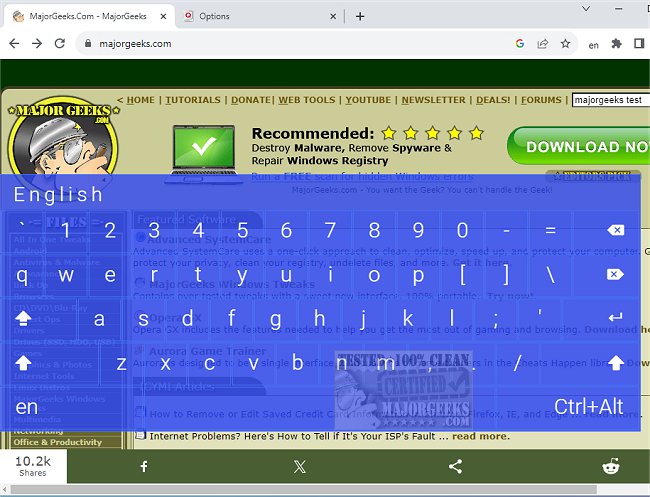Tap the forward slash key
Image resolution: width=650 pixels, height=497 pixels.
(517, 364)
